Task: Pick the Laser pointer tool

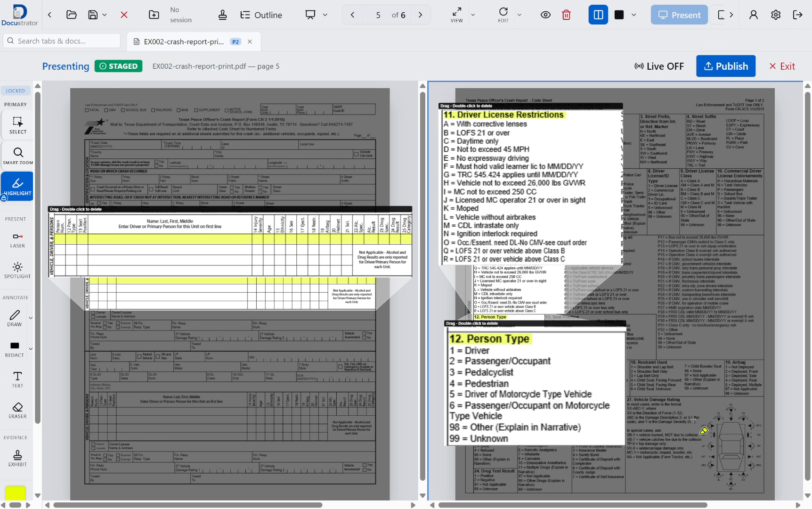Action: coord(17,239)
